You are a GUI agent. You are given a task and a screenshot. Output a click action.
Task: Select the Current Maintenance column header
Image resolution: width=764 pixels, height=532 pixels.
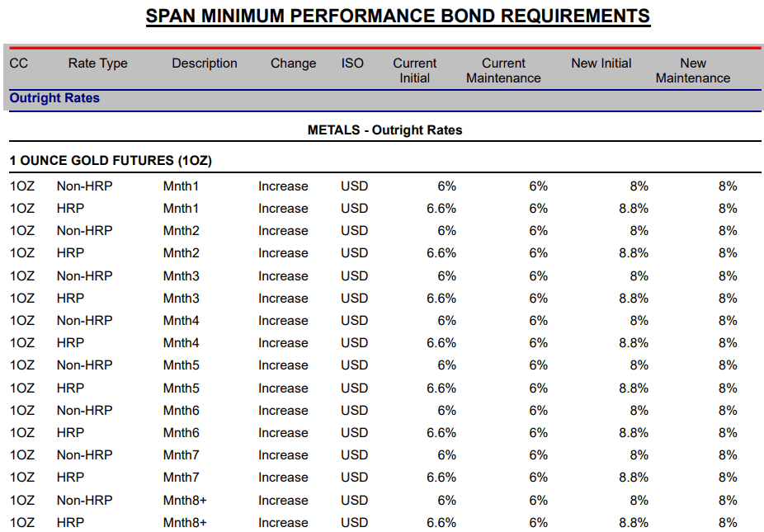[503, 71]
